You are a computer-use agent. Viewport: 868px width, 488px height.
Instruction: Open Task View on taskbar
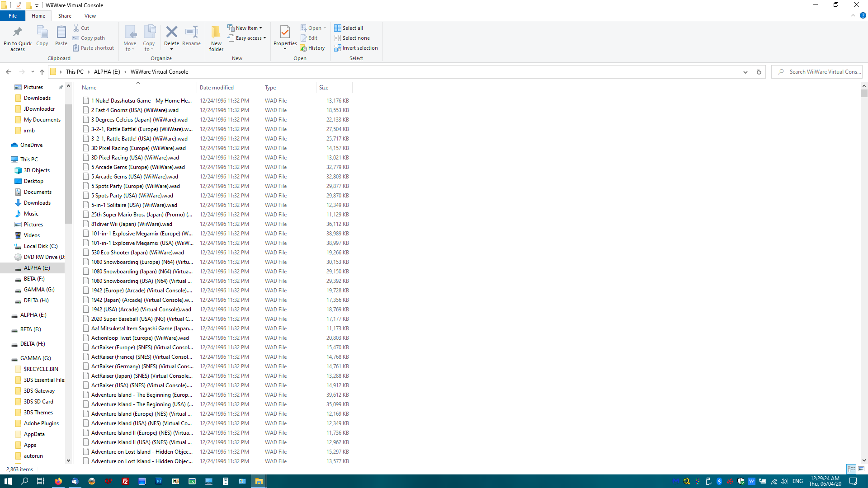[x=41, y=481]
